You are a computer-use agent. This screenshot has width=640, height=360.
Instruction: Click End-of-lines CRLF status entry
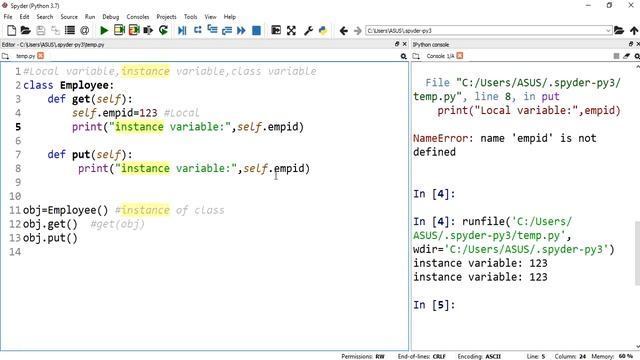[x=422, y=356]
